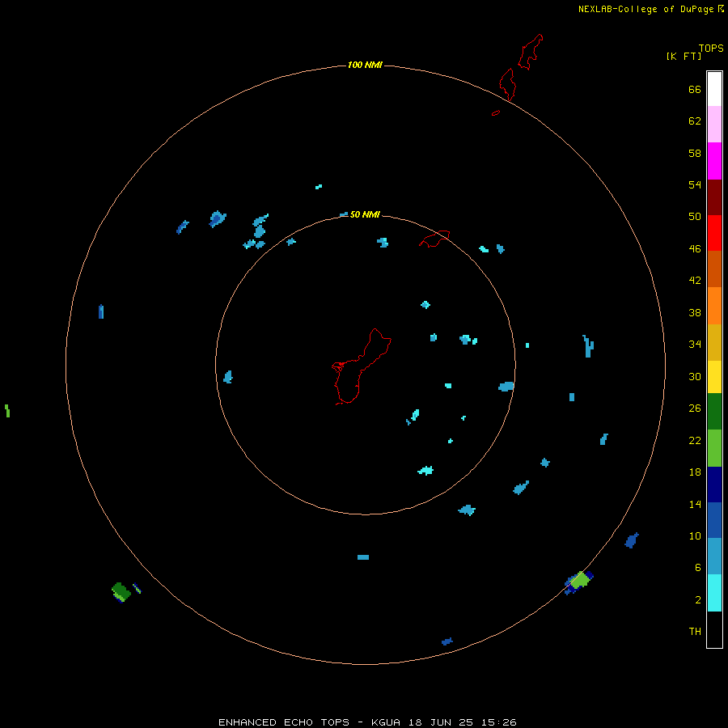Screen dimensions: 728x728
Task: Click the "38" legend value
Action: [695, 312]
